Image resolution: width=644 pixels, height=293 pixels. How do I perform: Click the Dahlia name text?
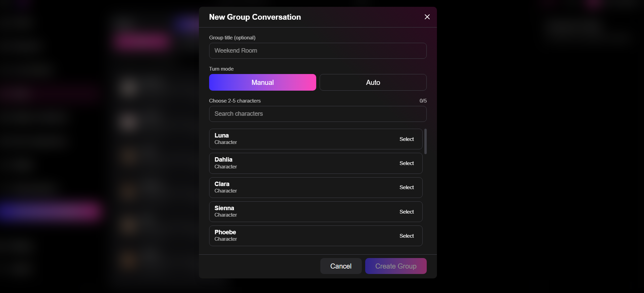point(223,160)
